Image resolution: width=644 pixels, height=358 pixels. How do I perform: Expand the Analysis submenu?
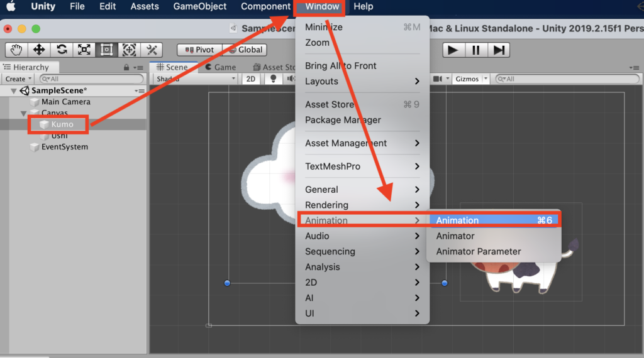tap(362, 267)
